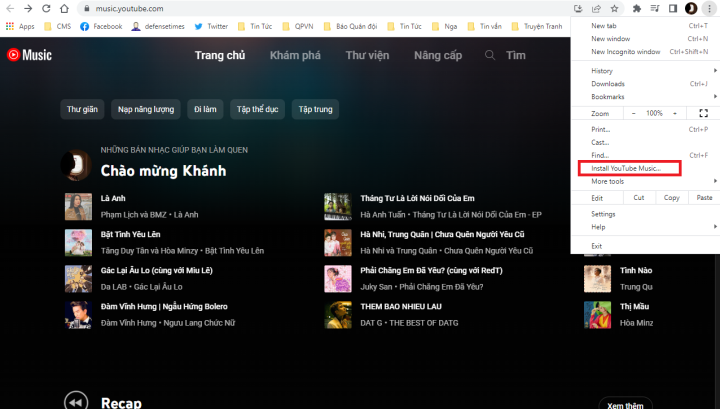The height and width of the screenshot is (409, 720).
Task: Go to browser home icon
Action: [64, 8]
